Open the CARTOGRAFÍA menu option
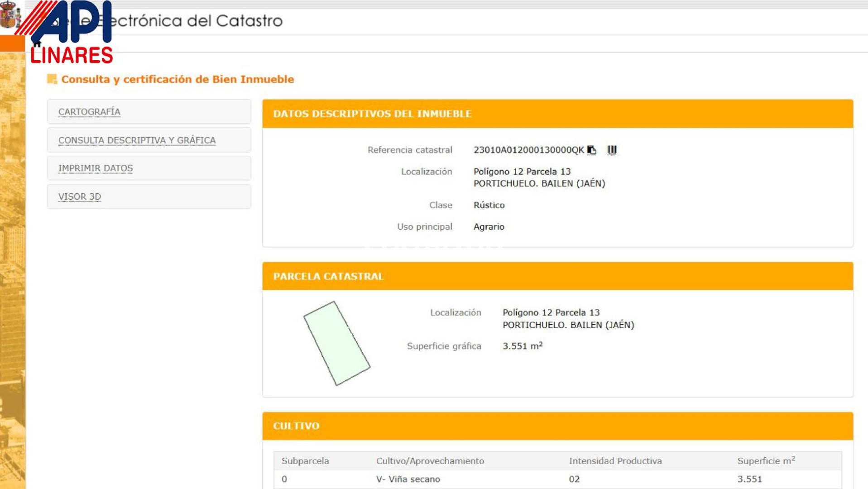This screenshot has width=868, height=489. click(89, 112)
